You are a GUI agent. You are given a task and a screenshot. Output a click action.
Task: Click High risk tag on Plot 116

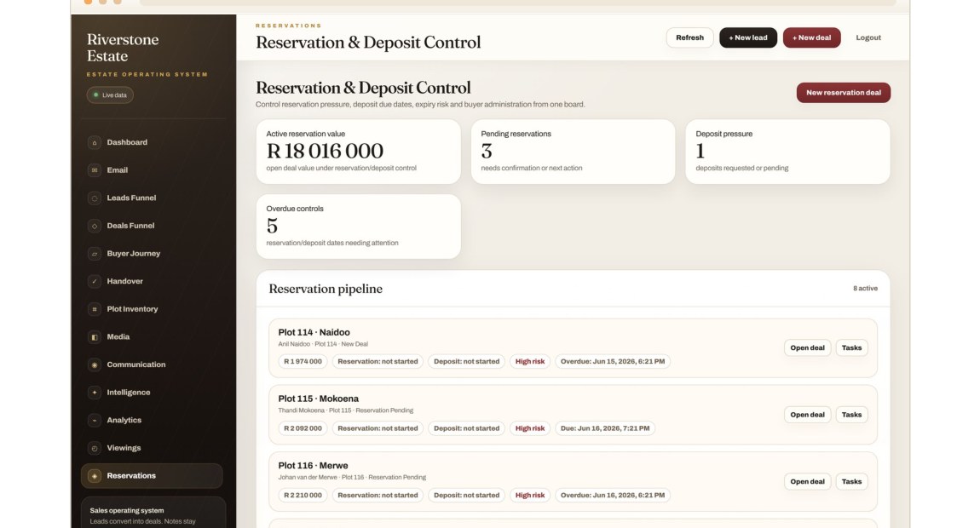tap(529, 496)
